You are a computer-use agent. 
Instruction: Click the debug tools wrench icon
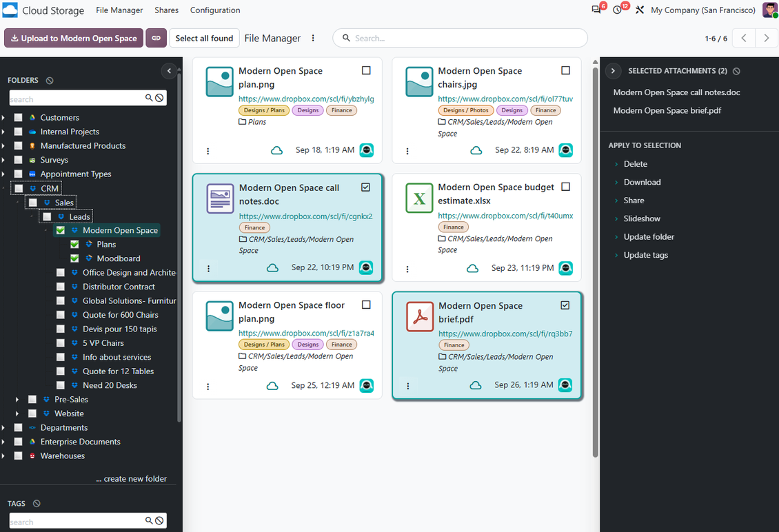(x=640, y=10)
